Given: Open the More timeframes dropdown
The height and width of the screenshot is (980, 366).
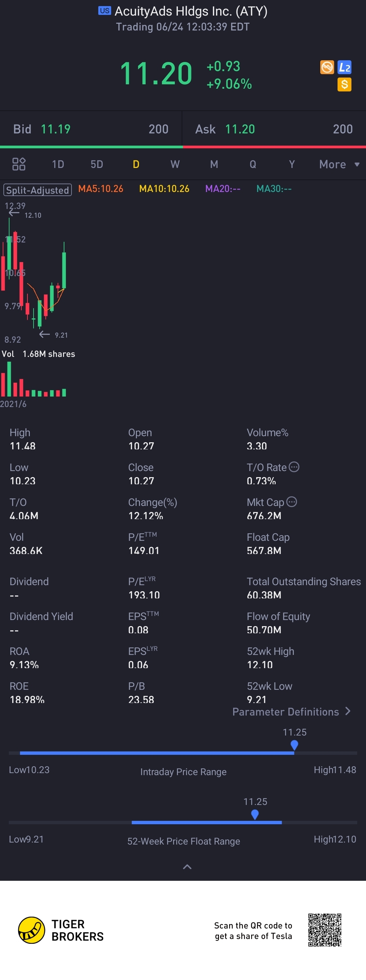Looking at the screenshot, I should (x=339, y=164).
